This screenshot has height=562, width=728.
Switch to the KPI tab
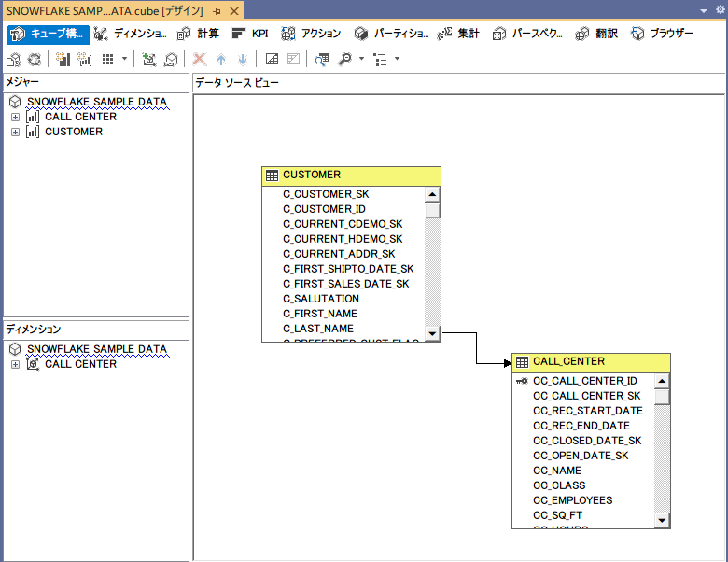pos(250,34)
